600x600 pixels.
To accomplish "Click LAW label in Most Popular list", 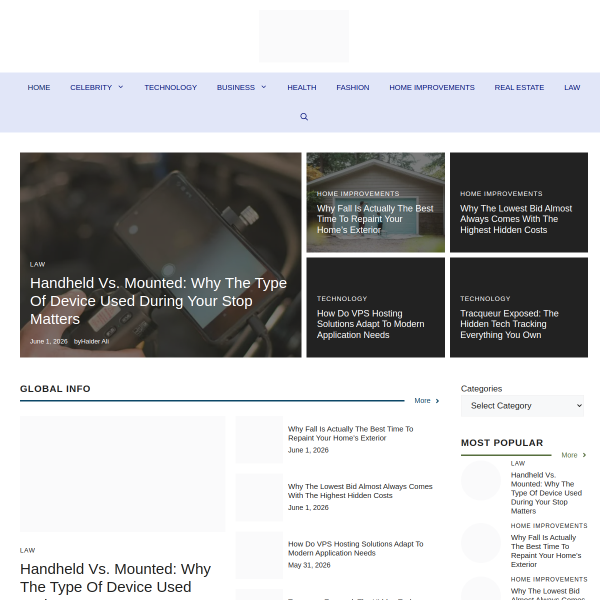I will [x=518, y=463].
